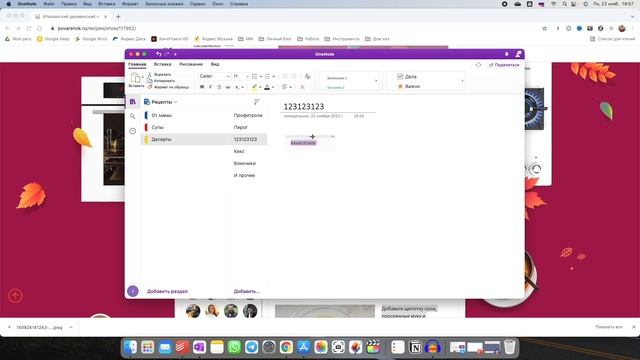
Task: Click the redo arrow in OneNote title bar
Action: (x=167, y=54)
